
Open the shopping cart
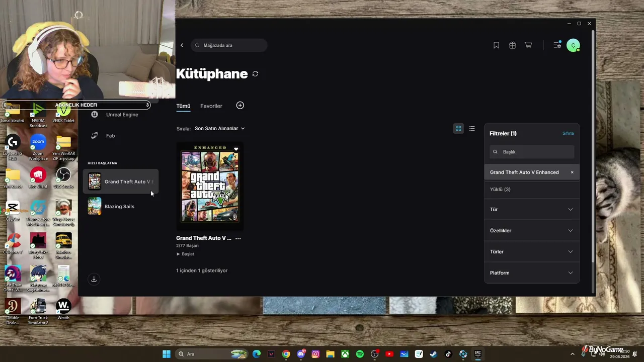528,45
